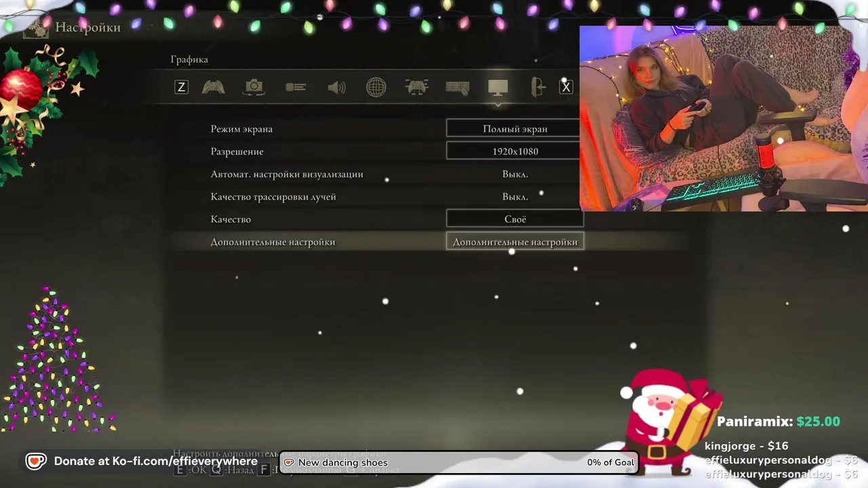Click the quit game door icon
The image size is (868, 488).
[x=538, y=87]
